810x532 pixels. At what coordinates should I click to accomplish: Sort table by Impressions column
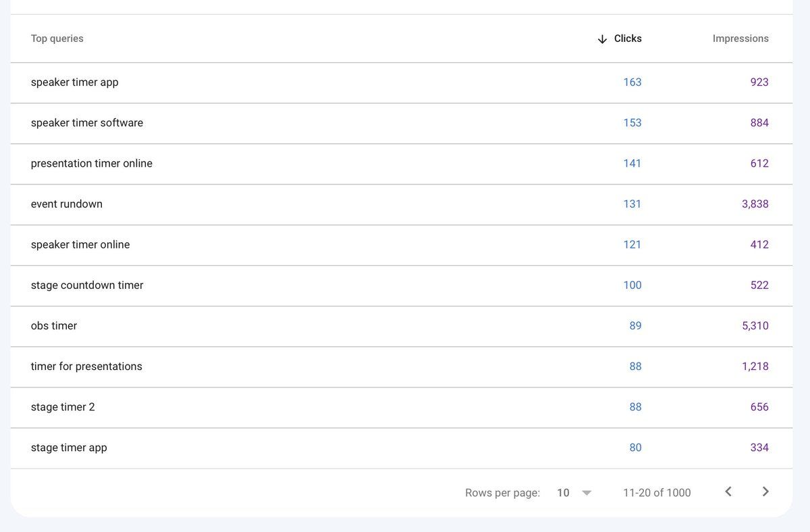[x=740, y=38]
